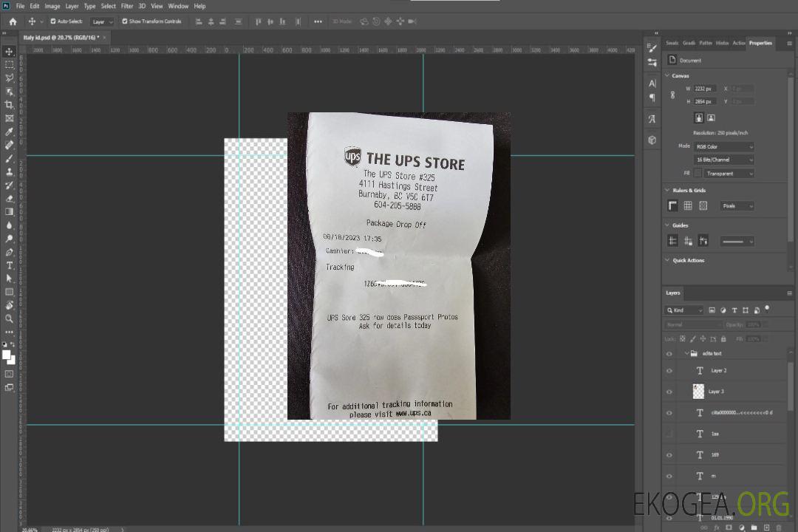This screenshot has height=532, width=798.
Task: Toggle the rulers icon in Rulers & Grids
Action: point(672,205)
